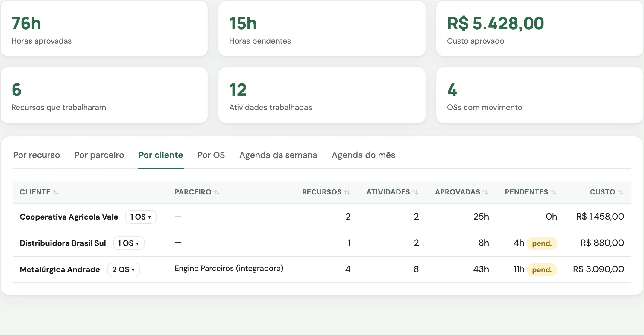Screen dimensions: 644x335
Task: Switch to the Por recurso tab
Action: (x=37, y=155)
